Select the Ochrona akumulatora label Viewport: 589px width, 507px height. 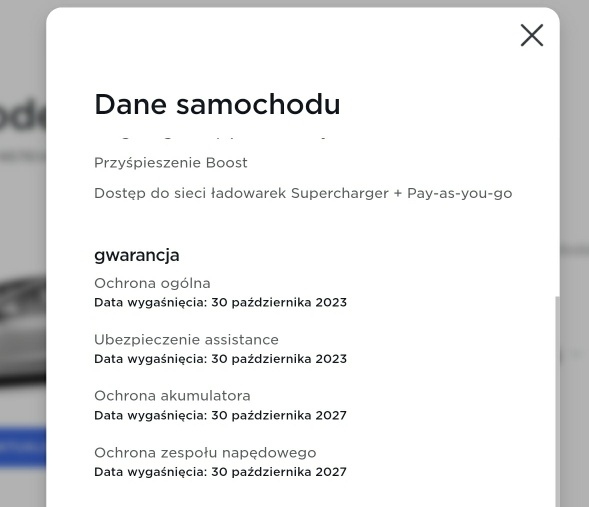tap(172, 396)
